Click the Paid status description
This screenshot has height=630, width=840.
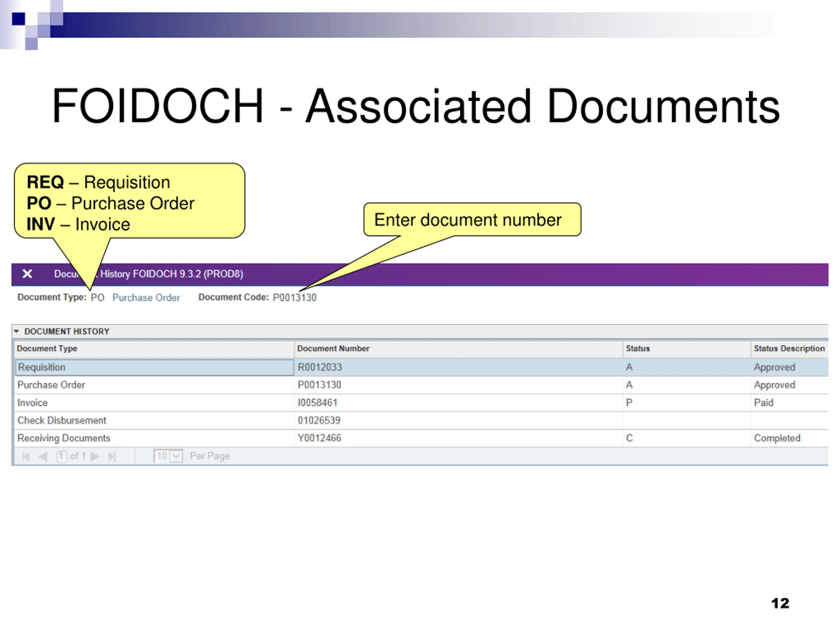(x=764, y=403)
